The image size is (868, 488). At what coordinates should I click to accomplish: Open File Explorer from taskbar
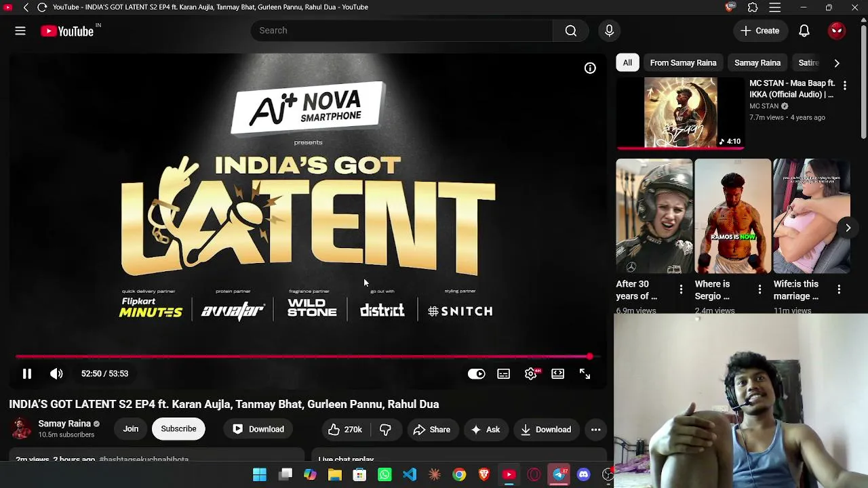coord(335,474)
